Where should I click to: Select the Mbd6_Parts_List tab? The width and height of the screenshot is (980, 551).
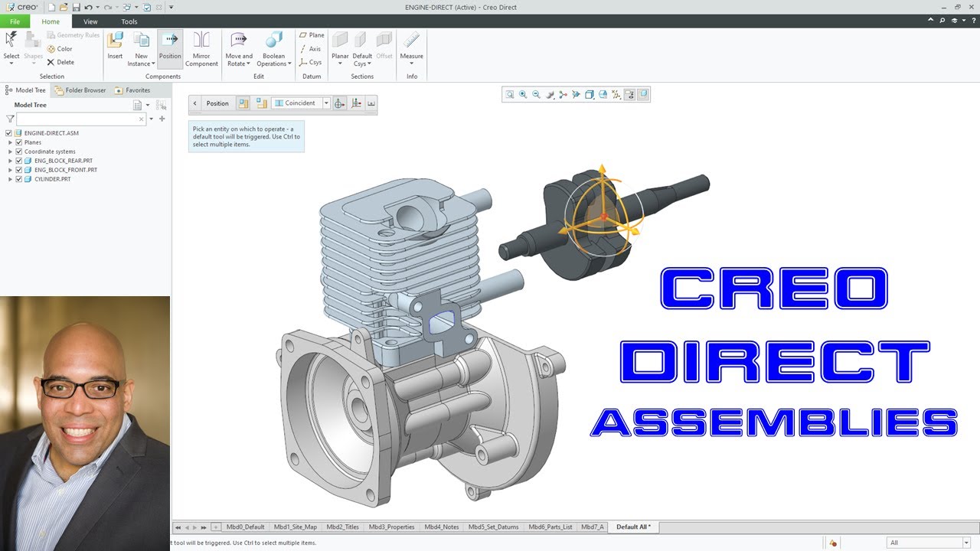(548, 527)
